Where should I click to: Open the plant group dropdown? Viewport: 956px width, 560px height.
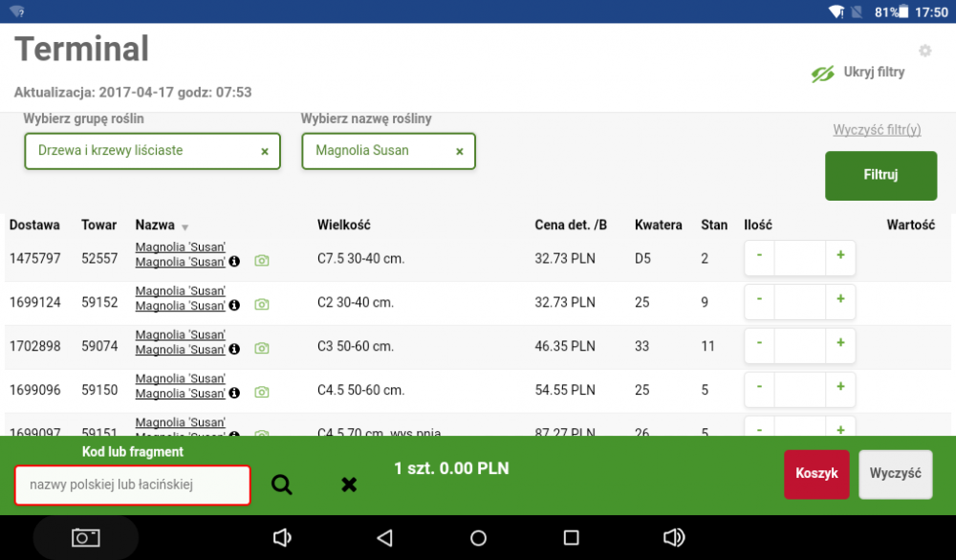(143, 151)
